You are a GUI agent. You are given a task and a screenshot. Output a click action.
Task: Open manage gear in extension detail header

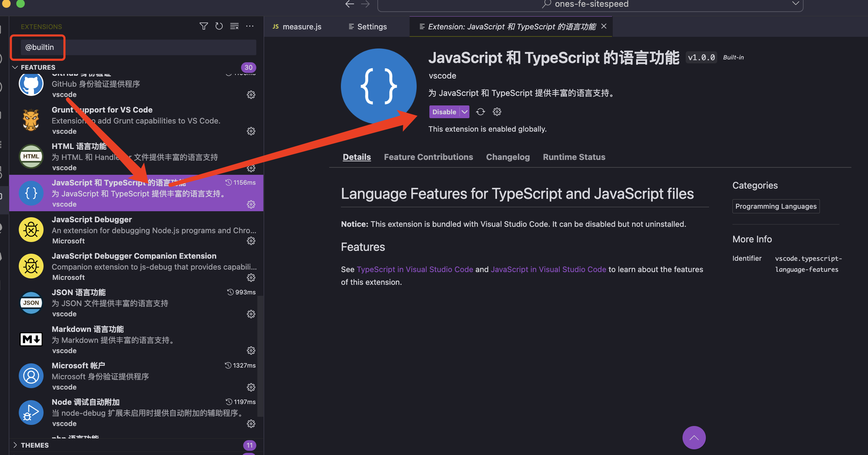(497, 112)
